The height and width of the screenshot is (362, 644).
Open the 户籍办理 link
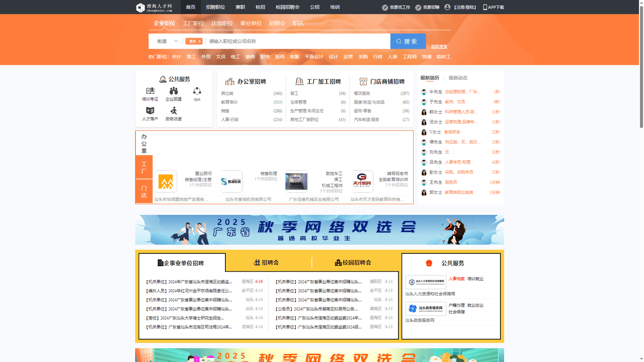(x=457, y=305)
